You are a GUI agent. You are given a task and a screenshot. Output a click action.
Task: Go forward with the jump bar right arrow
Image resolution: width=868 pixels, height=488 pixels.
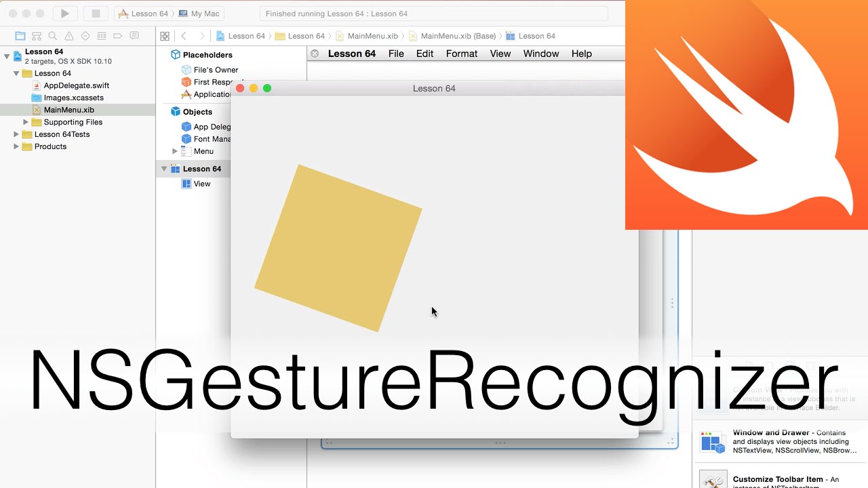202,36
